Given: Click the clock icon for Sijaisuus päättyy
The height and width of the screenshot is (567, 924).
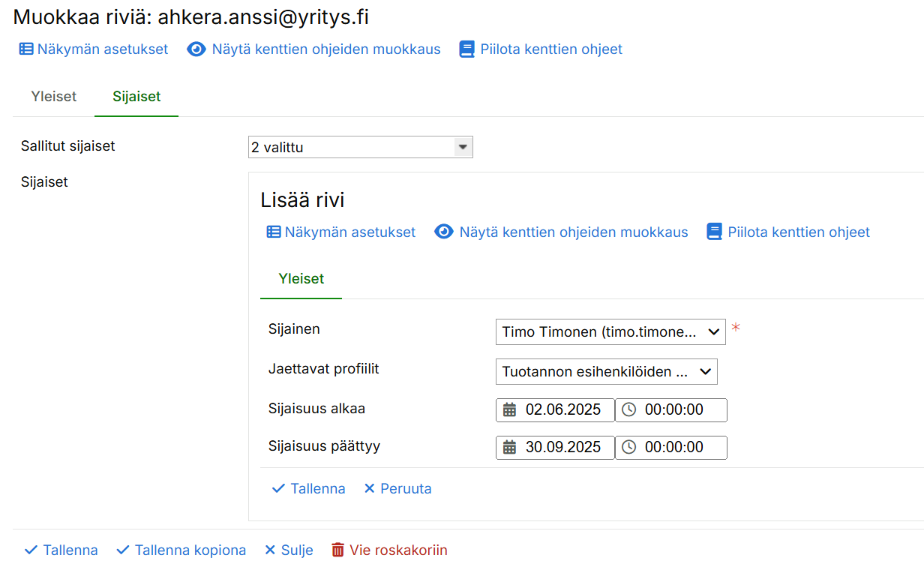Looking at the screenshot, I should pos(629,448).
